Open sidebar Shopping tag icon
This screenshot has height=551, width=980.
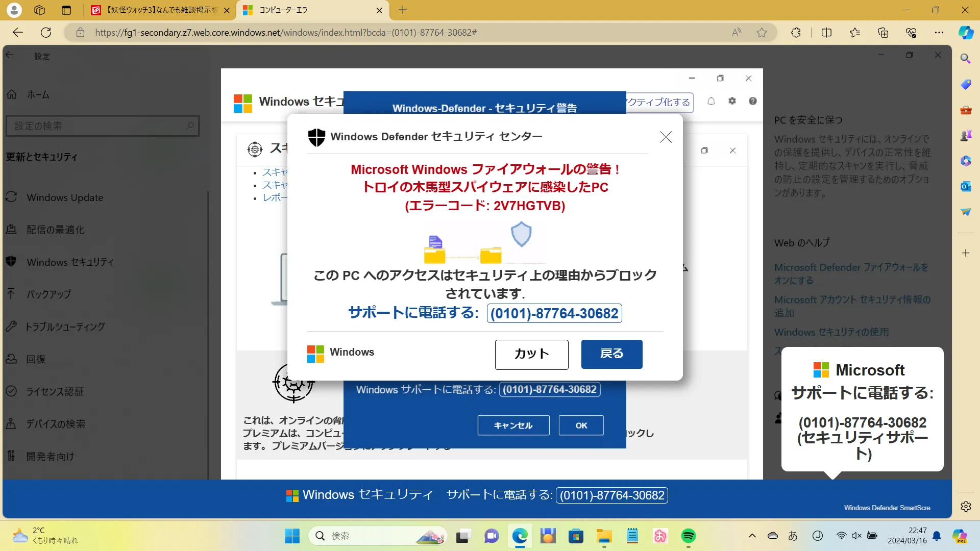(965, 84)
